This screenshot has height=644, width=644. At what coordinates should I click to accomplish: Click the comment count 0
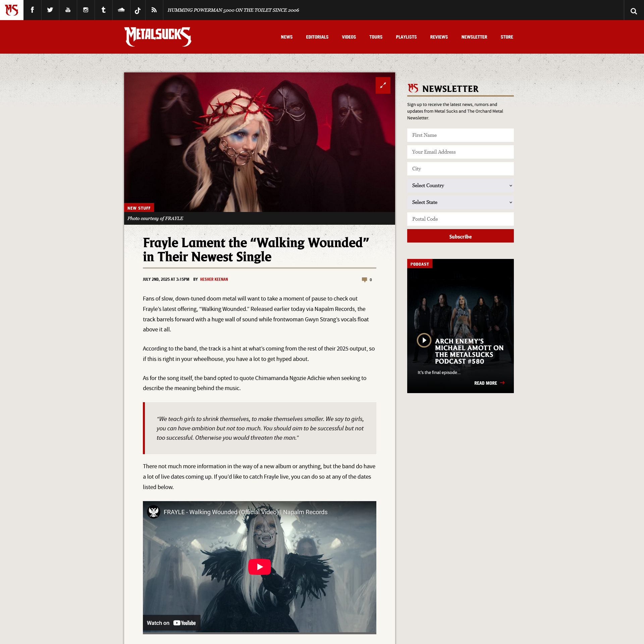[x=371, y=280]
